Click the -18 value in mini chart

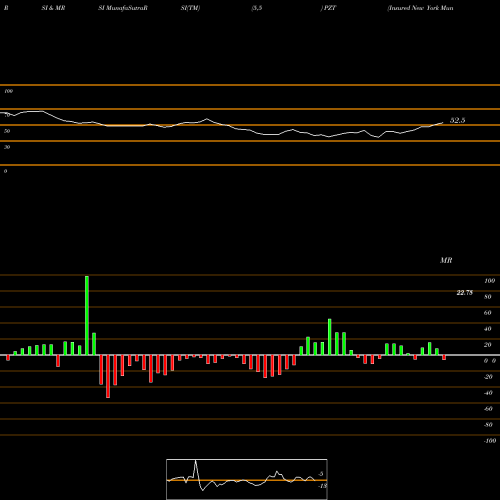point(322,486)
